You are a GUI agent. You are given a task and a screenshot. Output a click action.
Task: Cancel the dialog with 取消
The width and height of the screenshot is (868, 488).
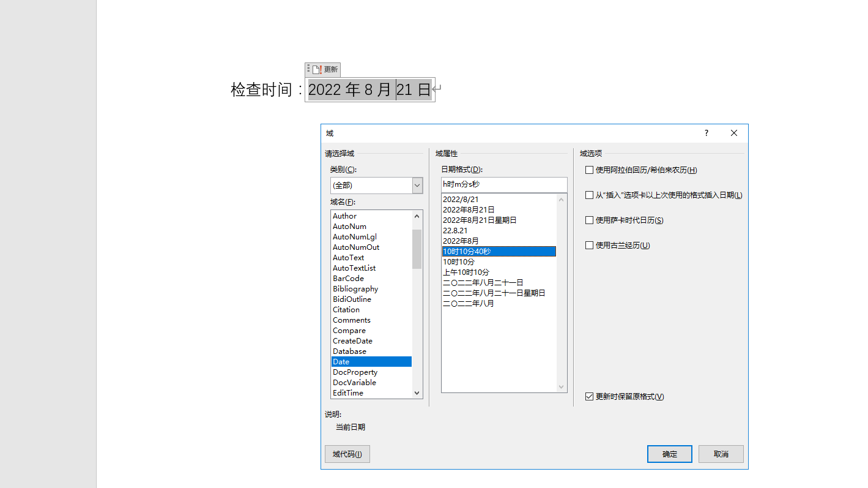pos(721,454)
